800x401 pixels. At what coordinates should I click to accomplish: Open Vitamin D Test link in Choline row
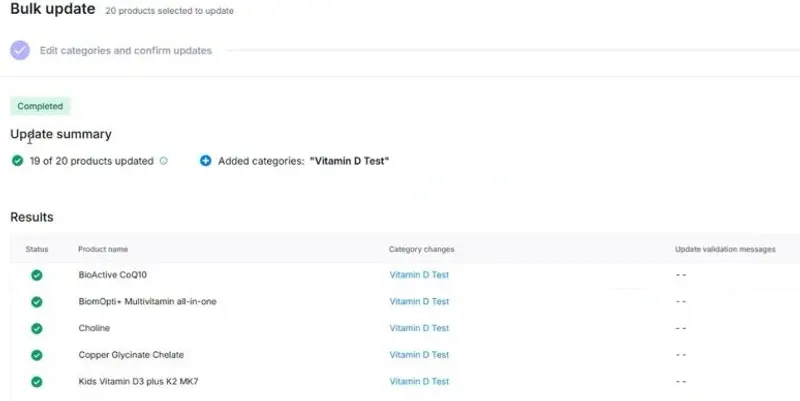(x=419, y=328)
